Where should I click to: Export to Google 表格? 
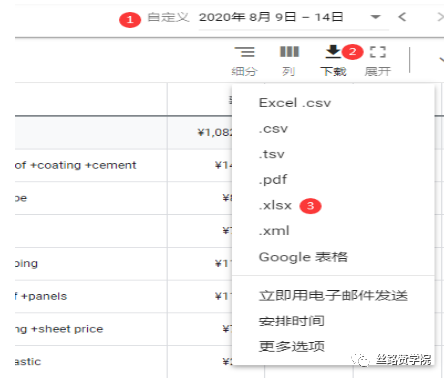[303, 257]
